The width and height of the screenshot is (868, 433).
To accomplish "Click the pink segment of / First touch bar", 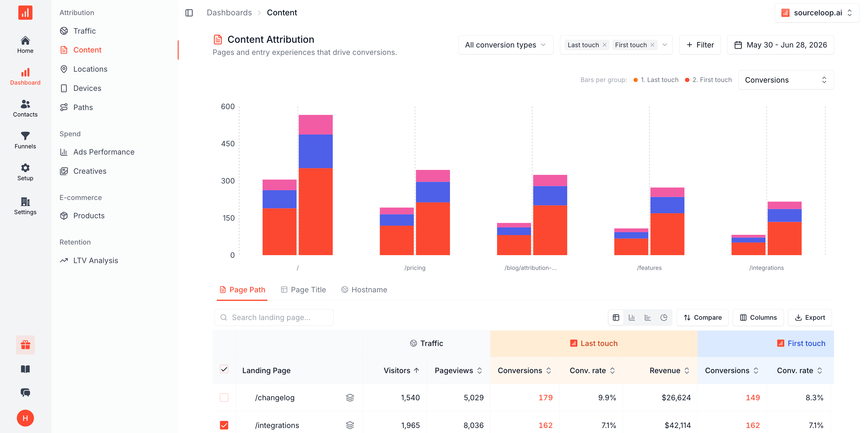I will tap(316, 125).
